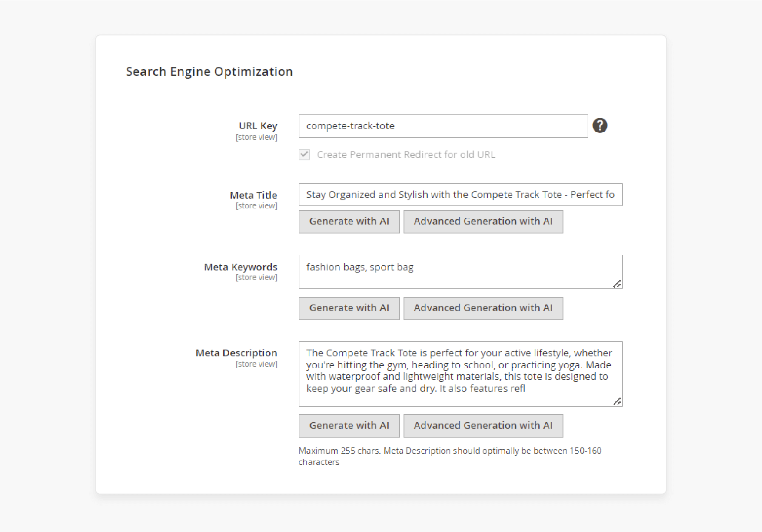Click inside the Meta Description text area

tap(461, 374)
